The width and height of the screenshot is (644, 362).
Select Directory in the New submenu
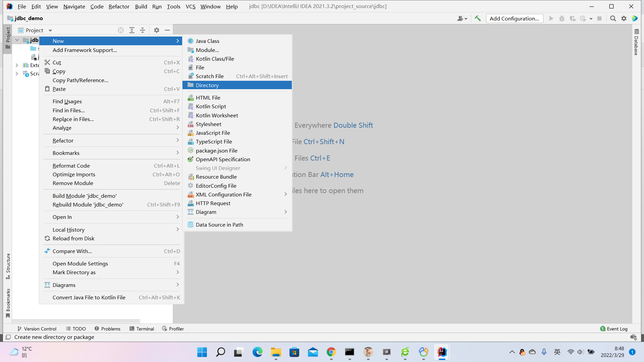pos(207,85)
